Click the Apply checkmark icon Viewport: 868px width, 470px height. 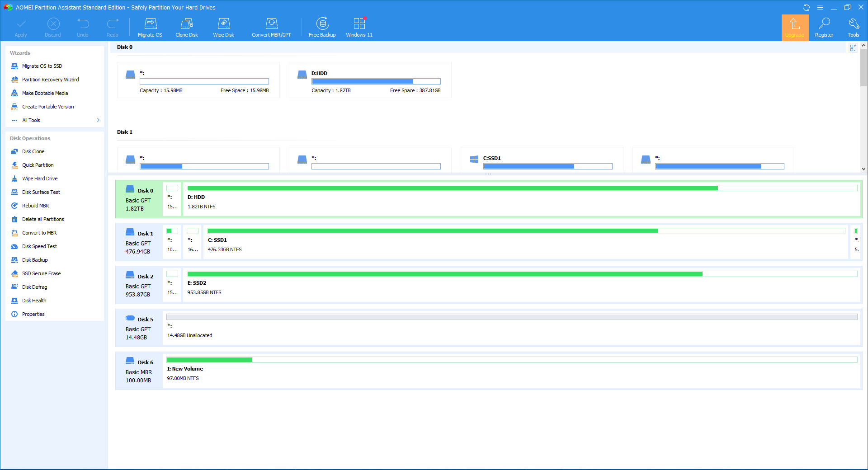(21, 23)
